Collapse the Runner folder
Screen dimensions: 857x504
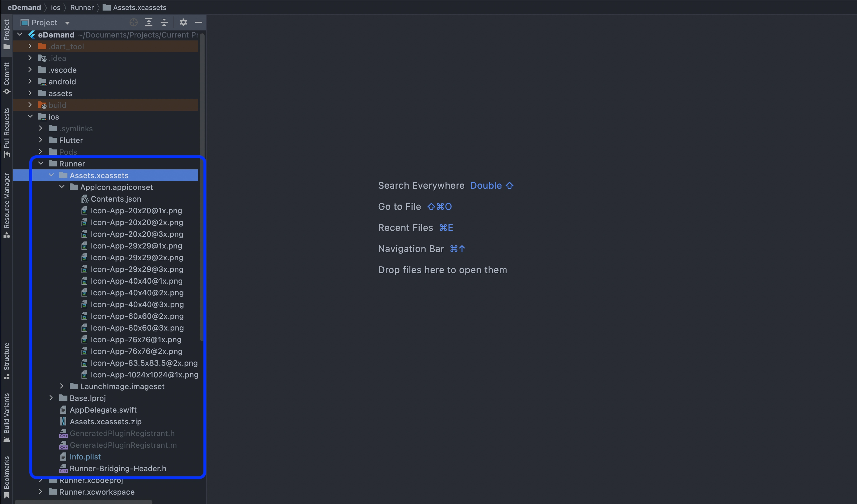(41, 163)
